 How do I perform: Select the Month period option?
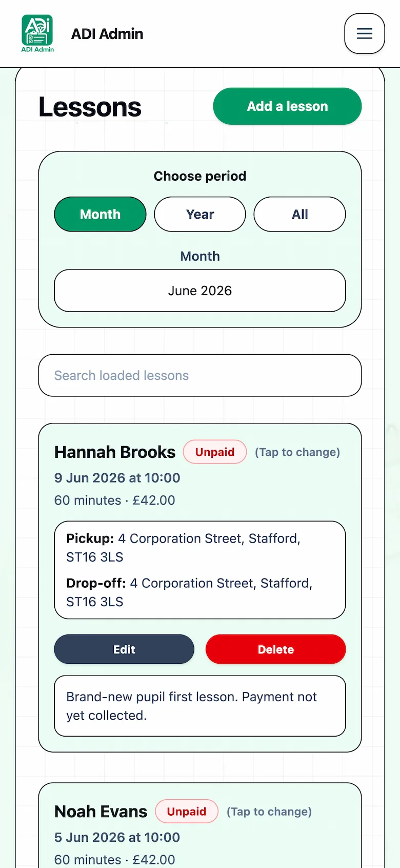(100, 214)
